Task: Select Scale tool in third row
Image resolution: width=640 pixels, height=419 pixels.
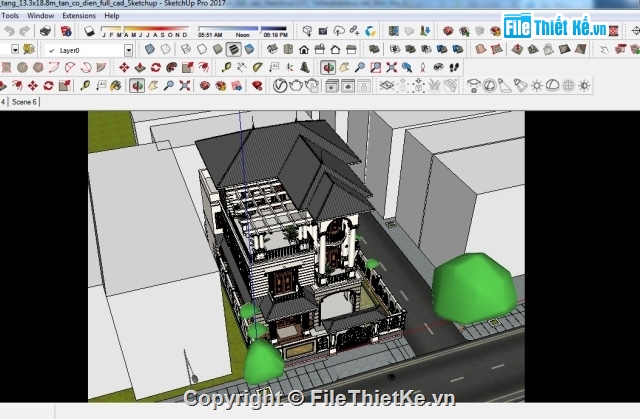Action: pyautogui.click(x=187, y=67)
